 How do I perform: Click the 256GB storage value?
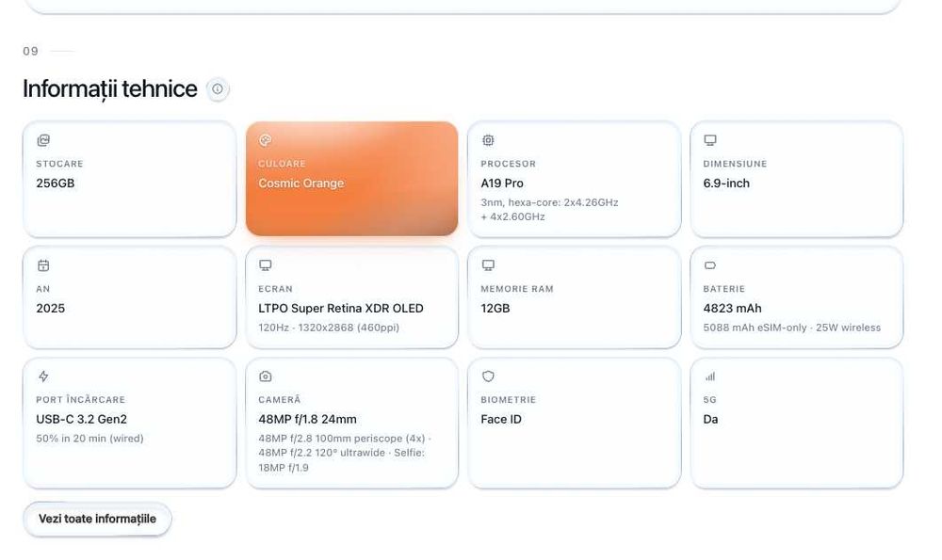pos(56,184)
